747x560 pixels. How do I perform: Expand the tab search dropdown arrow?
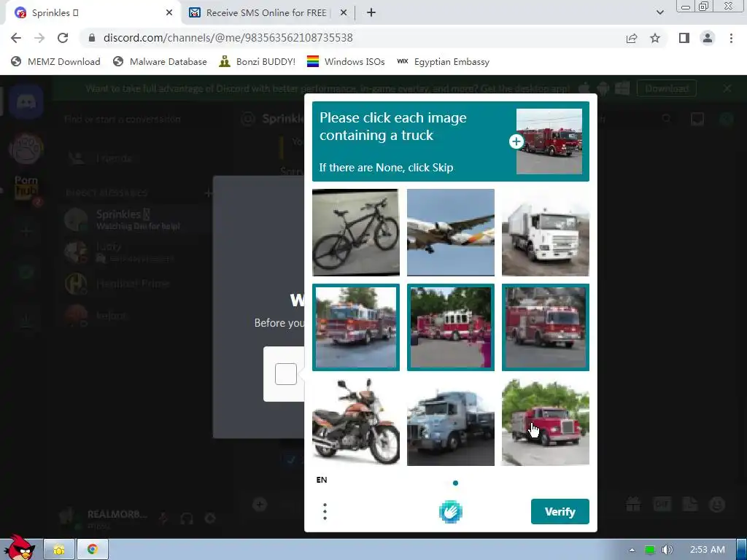point(659,13)
